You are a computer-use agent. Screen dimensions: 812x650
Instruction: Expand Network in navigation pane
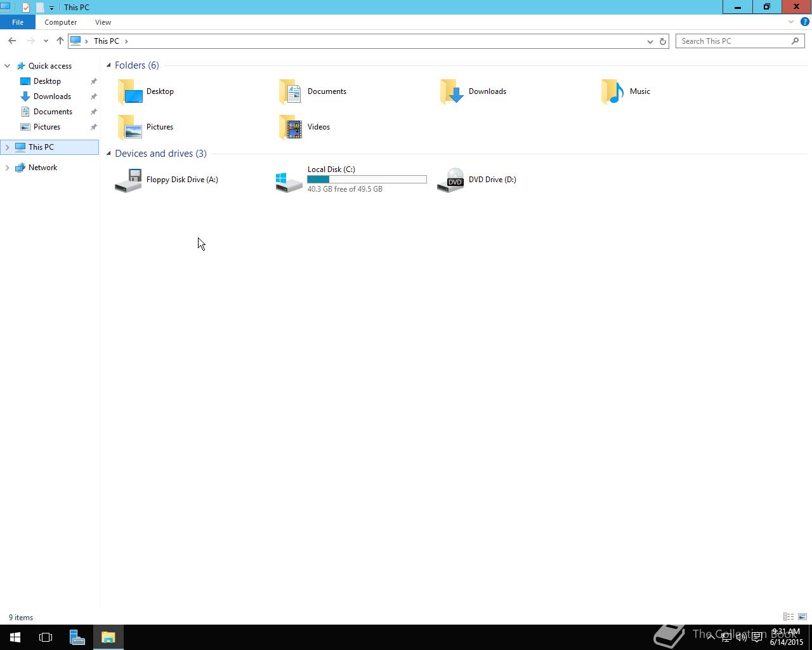(x=8, y=168)
